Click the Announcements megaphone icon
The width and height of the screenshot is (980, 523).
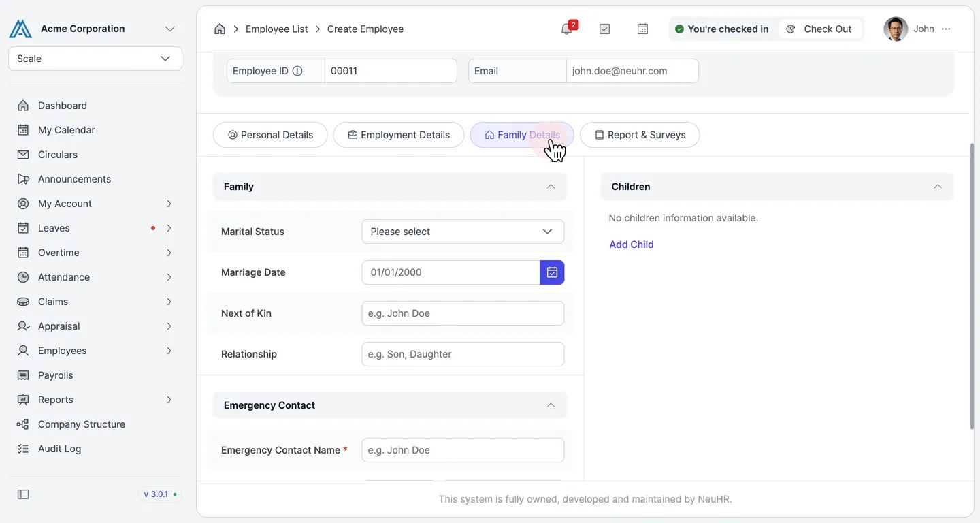pyautogui.click(x=23, y=179)
